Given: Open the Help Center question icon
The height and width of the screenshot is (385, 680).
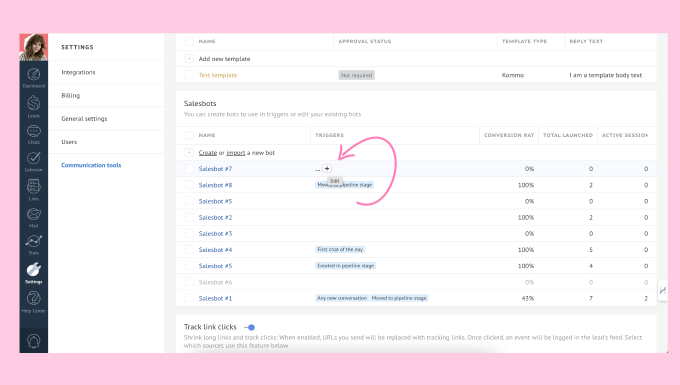Looking at the screenshot, I should pyautogui.click(x=33, y=301).
